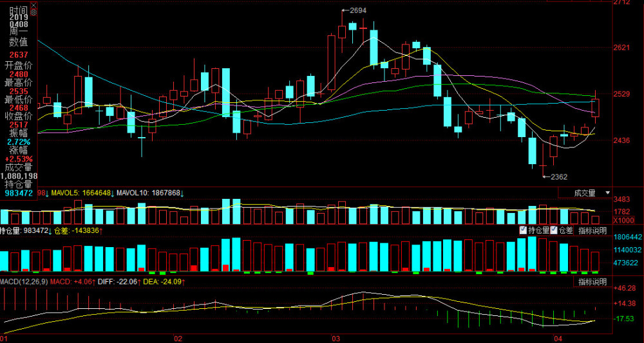Click the MAVOL5: 1664648 label
The height and width of the screenshot is (343, 644).
(x=81, y=193)
